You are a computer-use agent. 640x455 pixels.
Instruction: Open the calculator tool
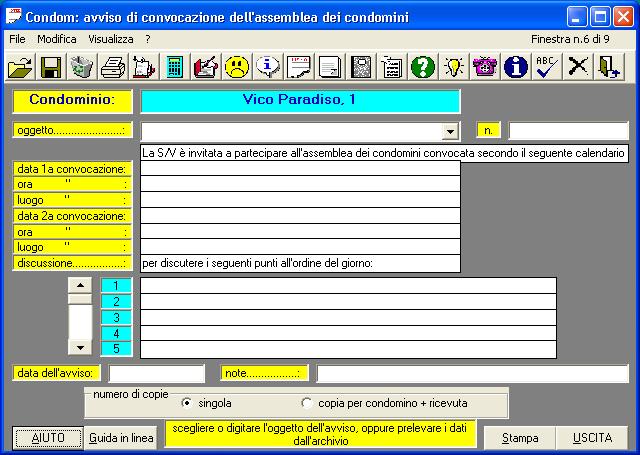coord(175,67)
